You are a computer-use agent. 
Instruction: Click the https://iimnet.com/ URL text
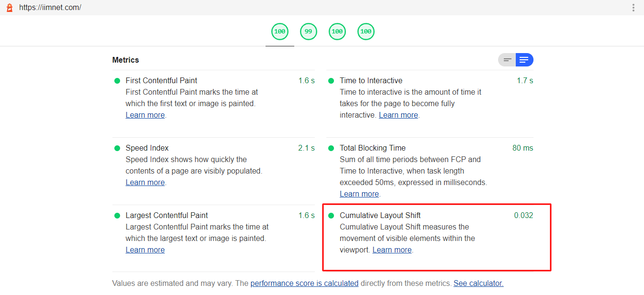50,8
